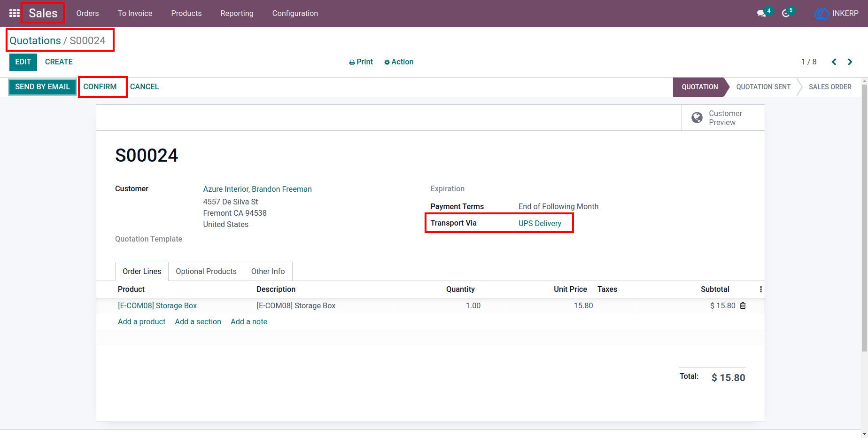Click the Unit Price value 15.80
The width and height of the screenshot is (868, 438).
click(583, 305)
